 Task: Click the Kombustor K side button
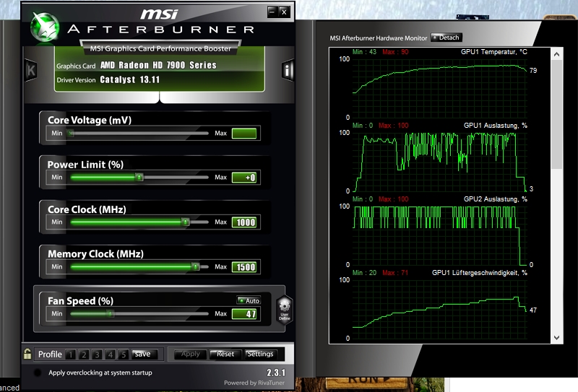tap(30, 70)
